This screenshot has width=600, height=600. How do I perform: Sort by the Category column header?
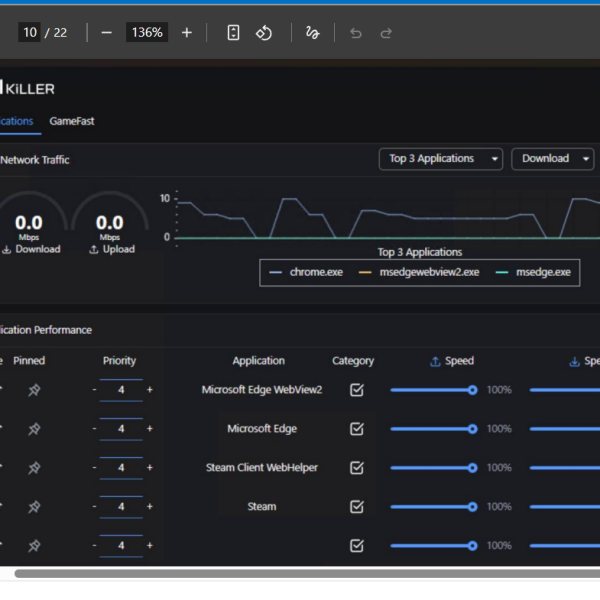click(353, 360)
